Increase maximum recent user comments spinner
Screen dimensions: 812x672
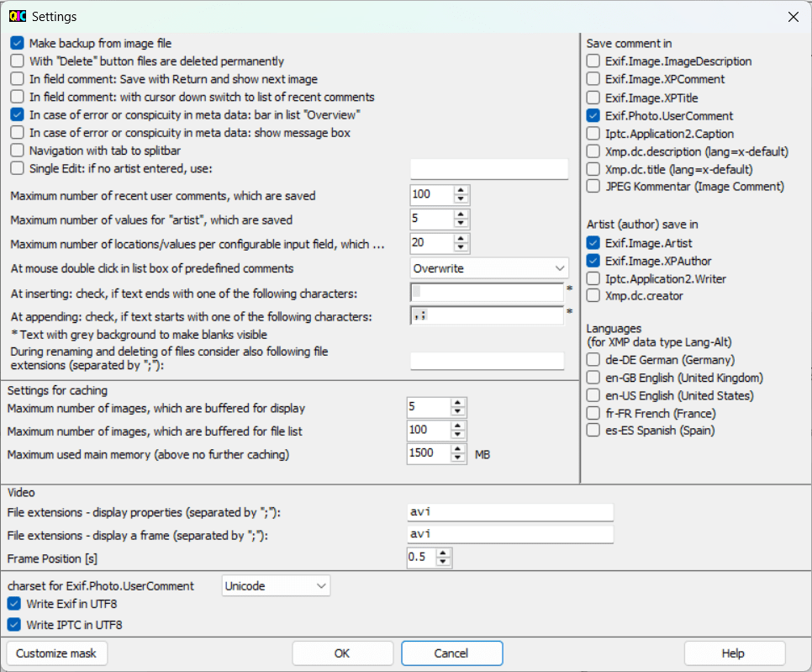tap(460, 190)
